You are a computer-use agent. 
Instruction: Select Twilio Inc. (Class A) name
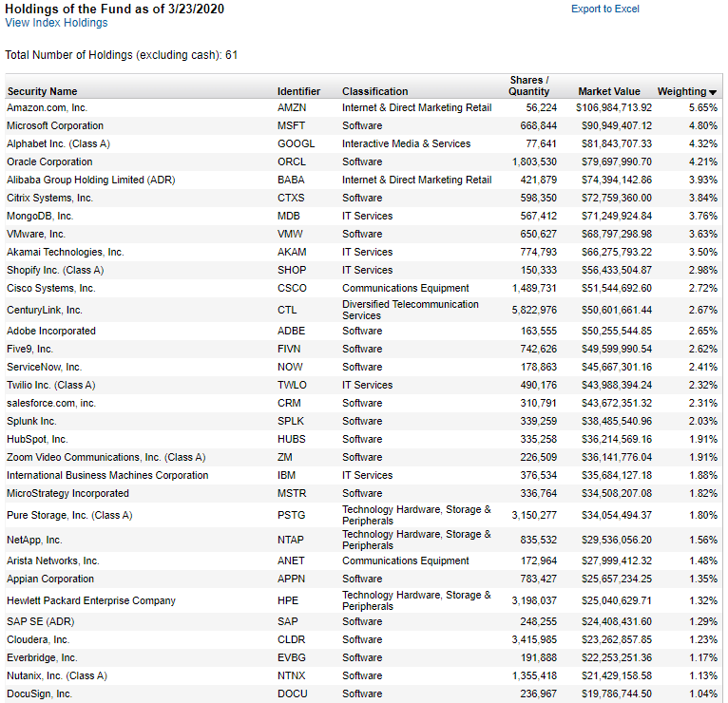pos(51,386)
